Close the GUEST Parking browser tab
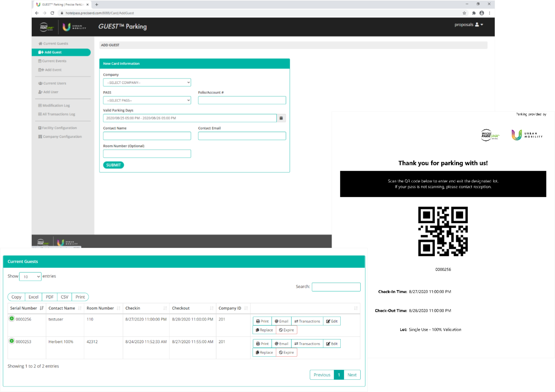This screenshot has width=555, height=392. click(x=88, y=4)
